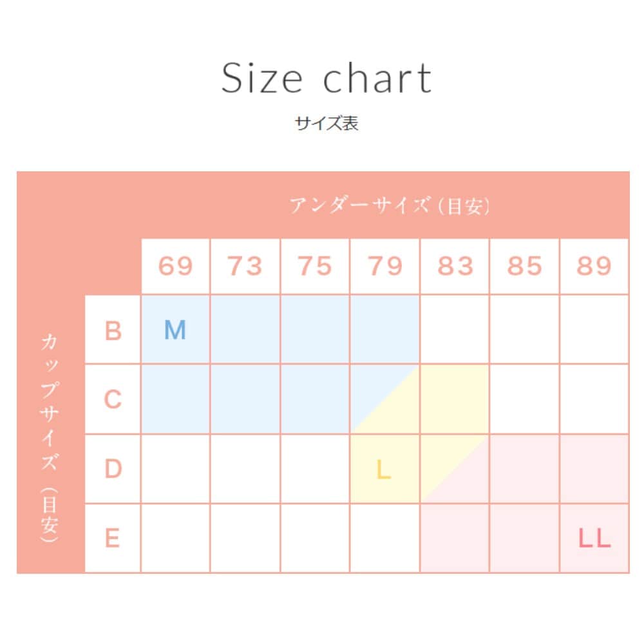Click the D cup row label
The image size is (644, 644).
click(x=113, y=469)
